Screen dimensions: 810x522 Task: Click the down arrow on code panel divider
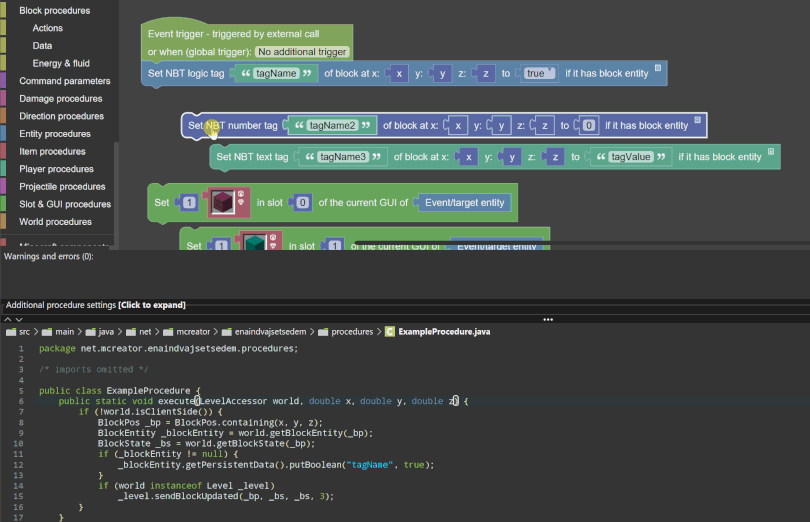pos(19,319)
